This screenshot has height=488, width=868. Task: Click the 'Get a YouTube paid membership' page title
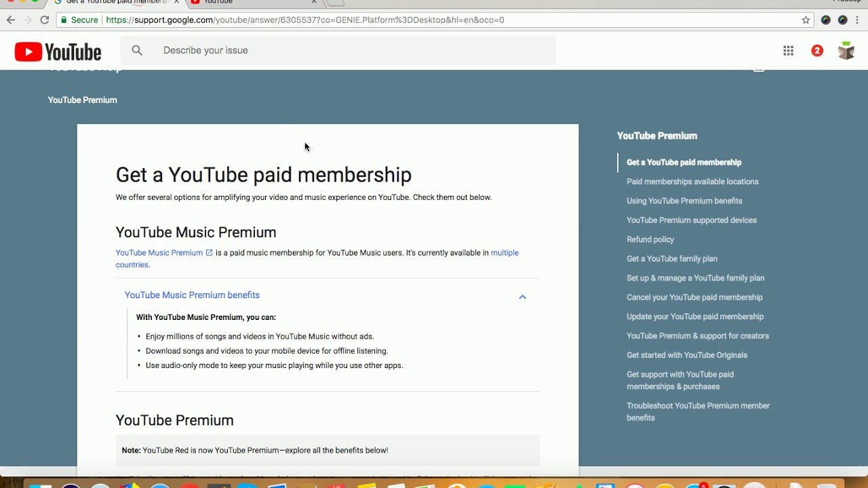tap(263, 175)
